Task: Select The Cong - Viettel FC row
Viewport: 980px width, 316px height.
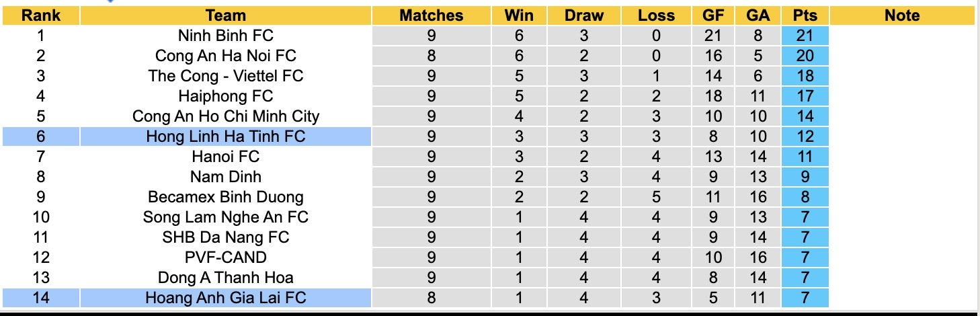Action: 226,76
